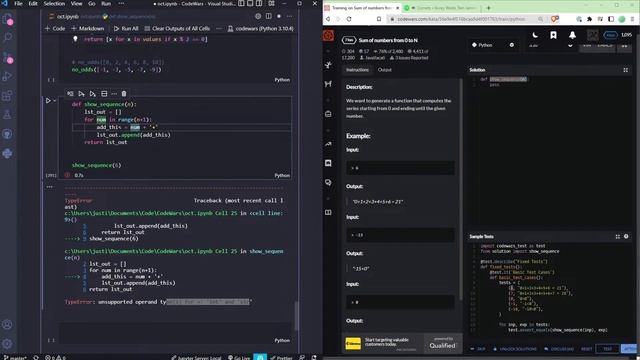
Task: Click the RESET button on Codewars
Action: click(x=587, y=349)
